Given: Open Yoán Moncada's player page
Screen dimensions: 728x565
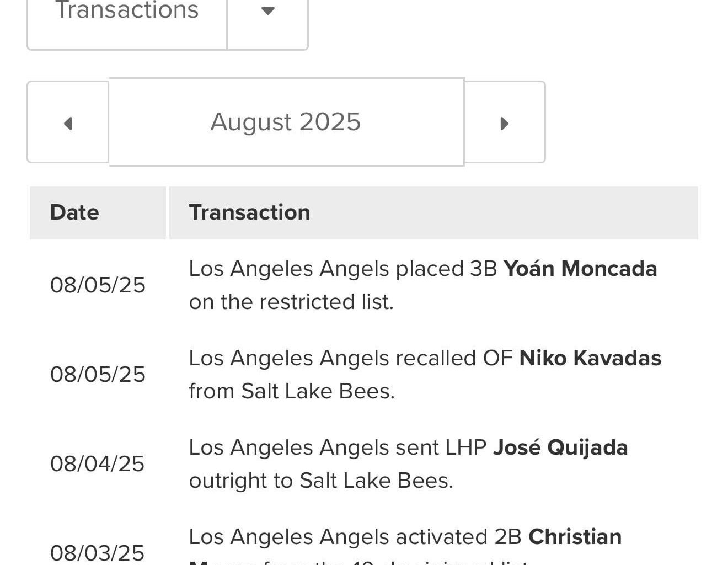Looking at the screenshot, I should (x=580, y=269).
